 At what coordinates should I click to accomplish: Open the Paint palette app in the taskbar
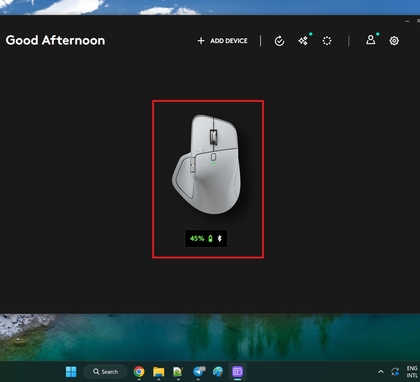(x=218, y=371)
